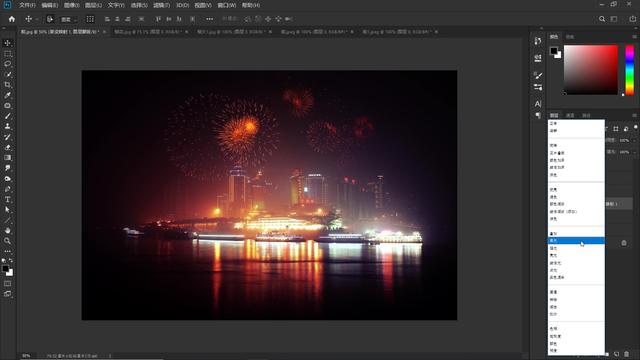
Task: Toggle Show Transform Controls checkbox
Action: click(x=90, y=19)
